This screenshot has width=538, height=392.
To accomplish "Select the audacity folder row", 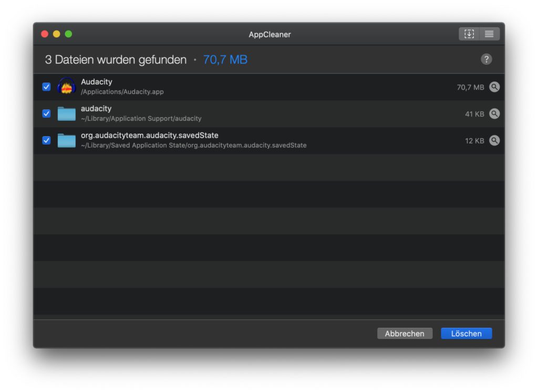I will click(x=263, y=113).
